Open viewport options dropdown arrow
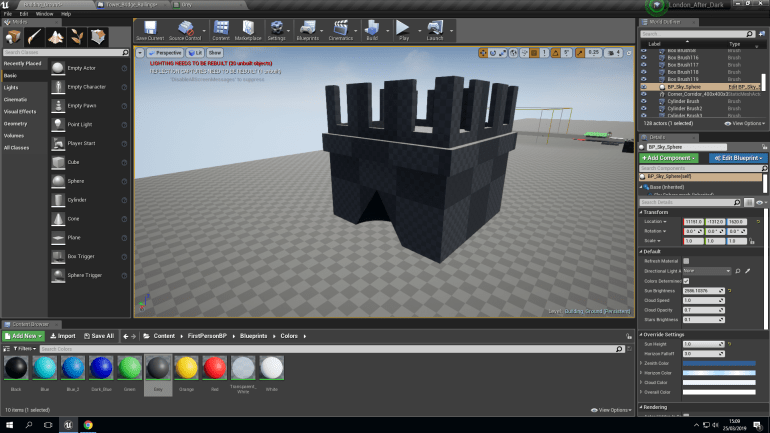Screen dimensions: 770x433 [x=140, y=53]
